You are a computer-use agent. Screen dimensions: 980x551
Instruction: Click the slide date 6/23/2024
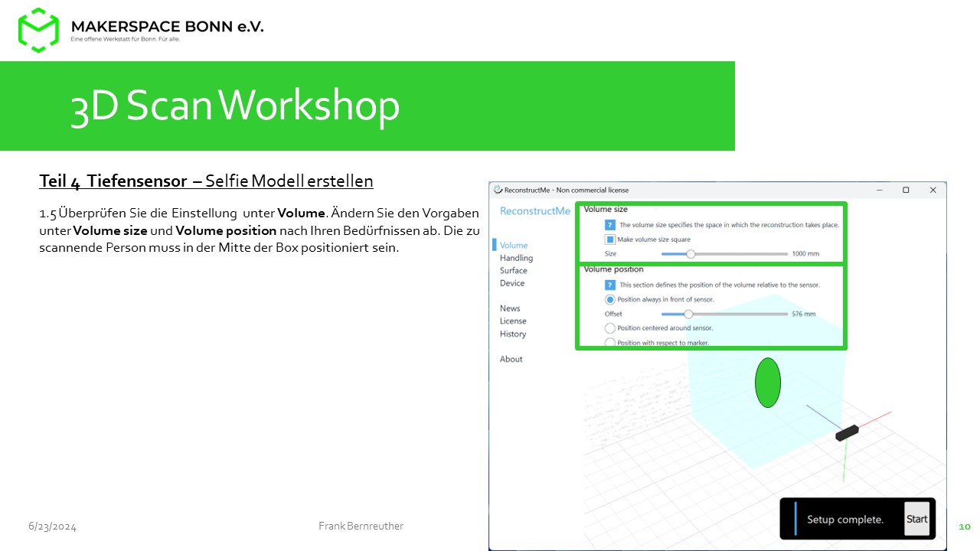(53, 527)
